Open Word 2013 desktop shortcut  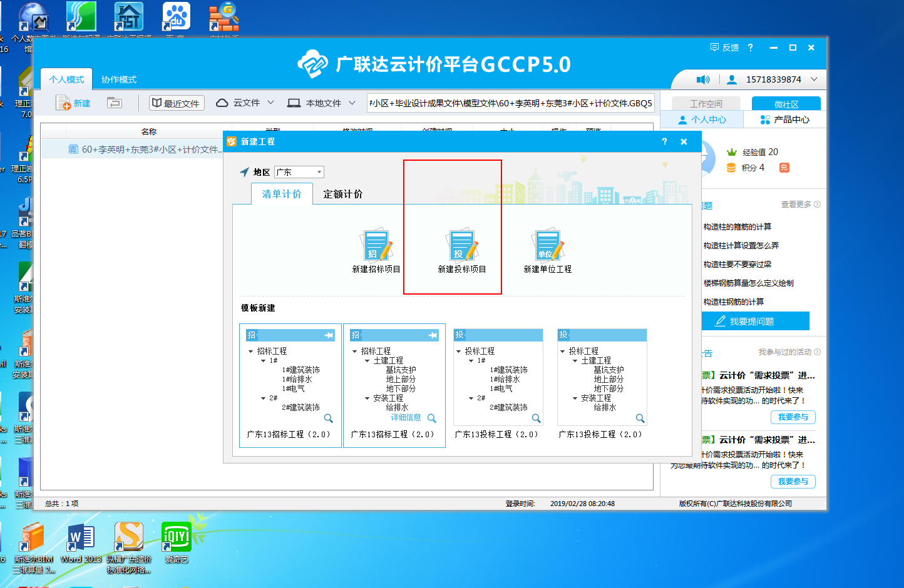[x=81, y=543]
